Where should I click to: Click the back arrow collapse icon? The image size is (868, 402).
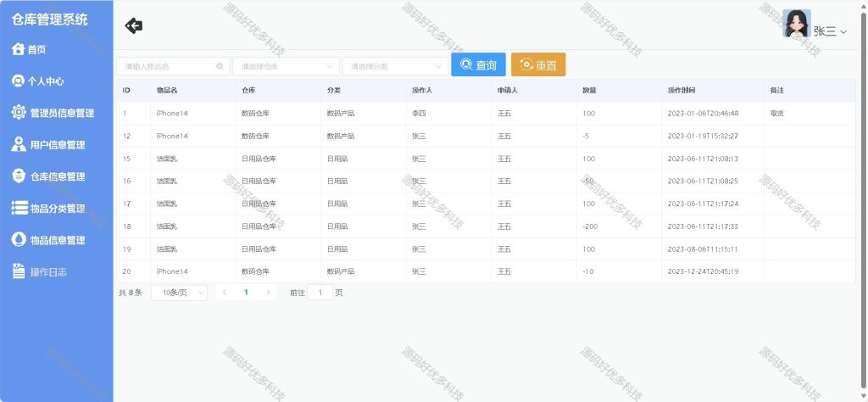134,25
